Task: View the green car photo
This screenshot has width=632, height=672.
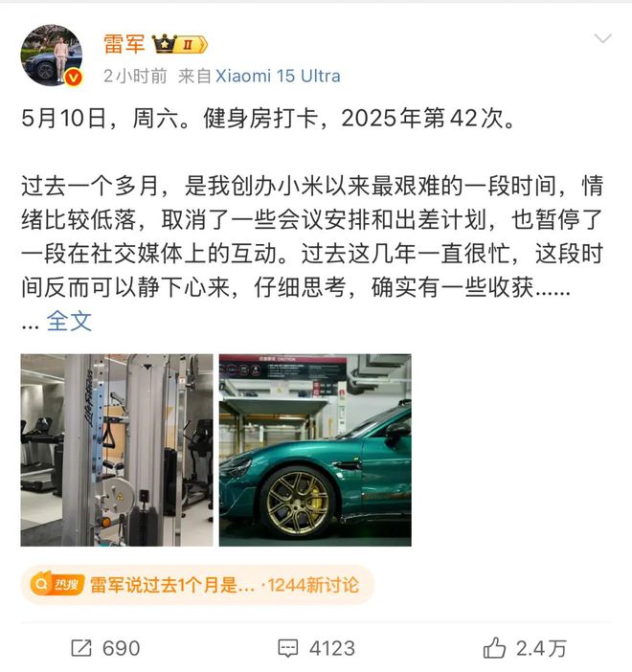Action: click(315, 450)
